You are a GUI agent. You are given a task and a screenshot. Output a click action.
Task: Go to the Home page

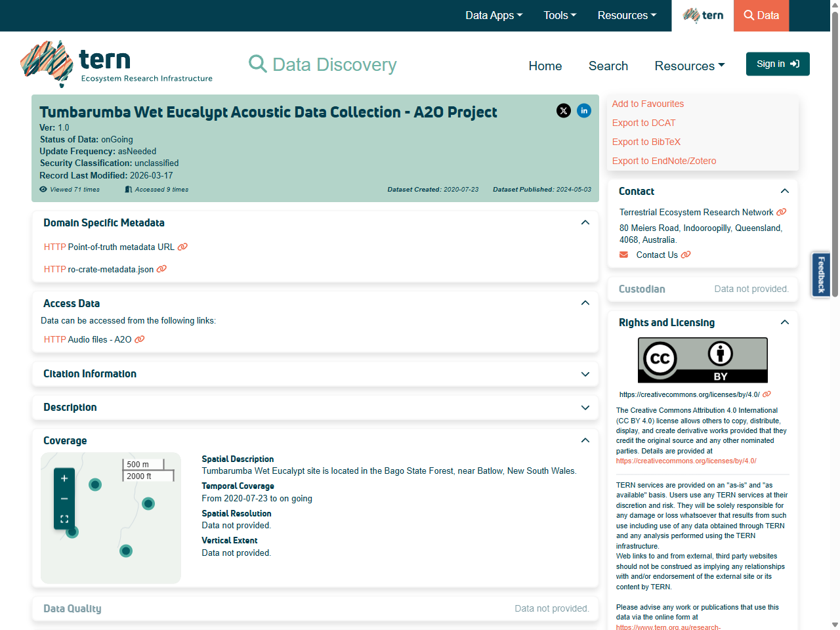coord(545,66)
